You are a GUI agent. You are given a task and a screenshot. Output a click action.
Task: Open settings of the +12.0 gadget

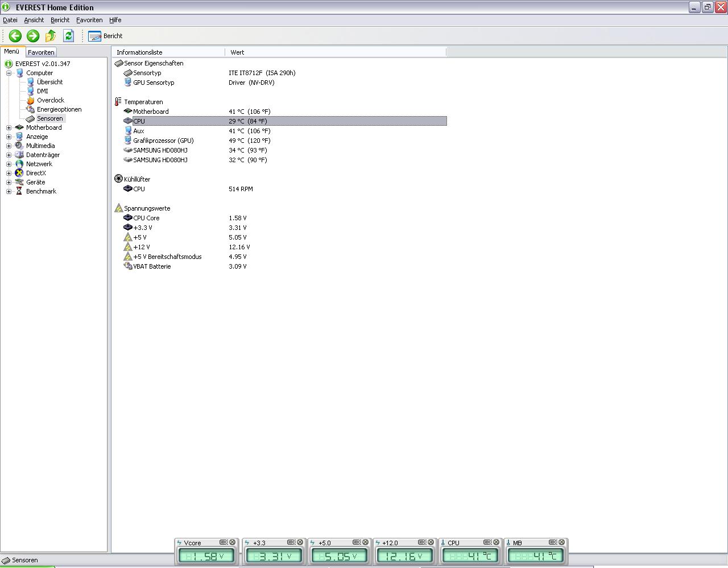click(x=421, y=542)
